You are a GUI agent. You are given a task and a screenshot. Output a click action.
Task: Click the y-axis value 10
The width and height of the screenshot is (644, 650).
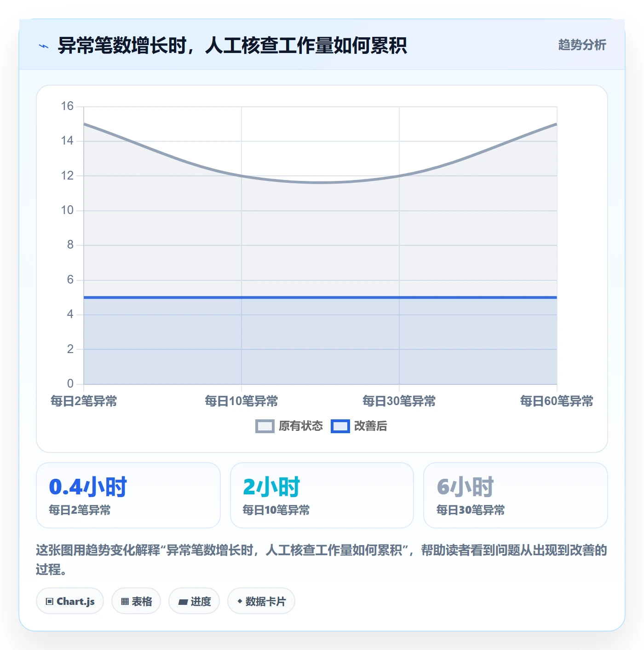point(67,210)
